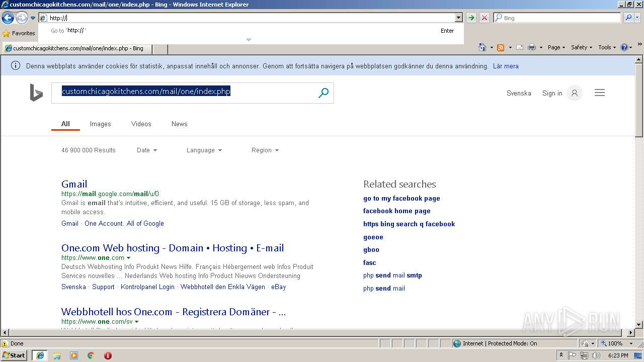Click the Bing search magnifier icon
This screenshot has height=362, width=644.
(324, 93)
